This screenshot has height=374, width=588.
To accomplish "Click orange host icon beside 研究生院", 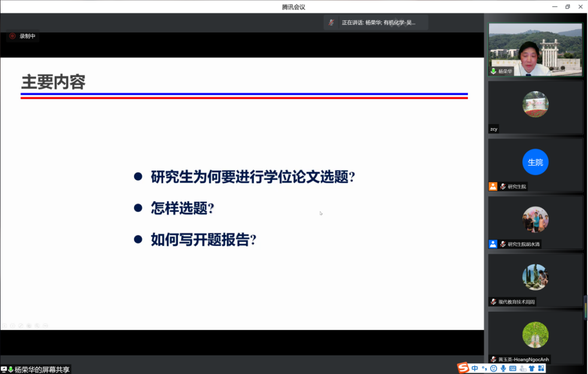I will (493, 186).
